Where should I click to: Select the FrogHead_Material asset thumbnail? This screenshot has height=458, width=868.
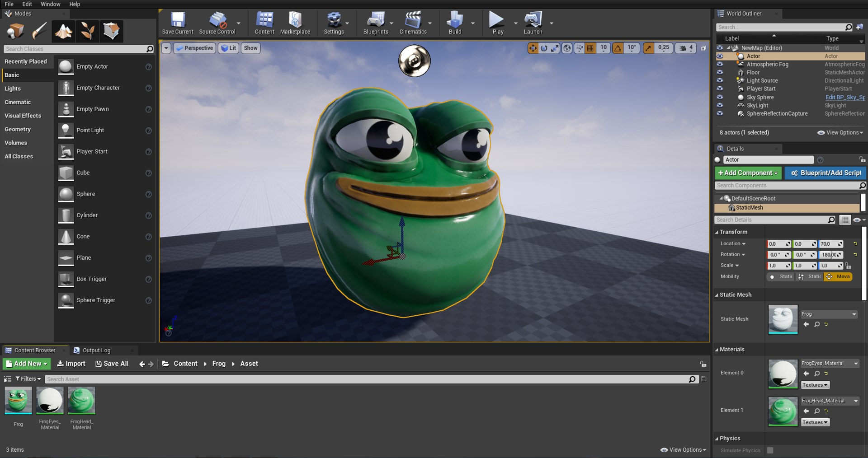(81, 400)
